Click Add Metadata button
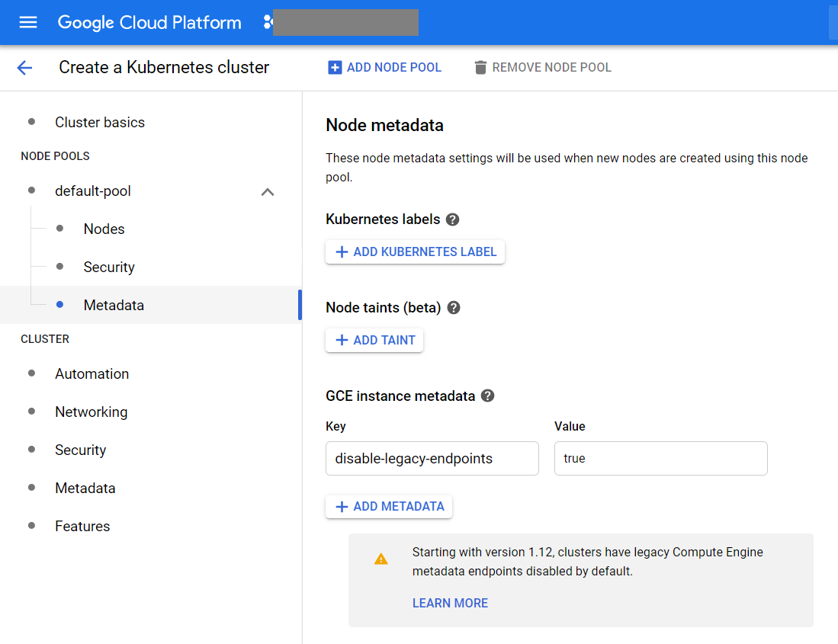Image resolution: width=838 pixels, height=644 pixels. [389, 506]
